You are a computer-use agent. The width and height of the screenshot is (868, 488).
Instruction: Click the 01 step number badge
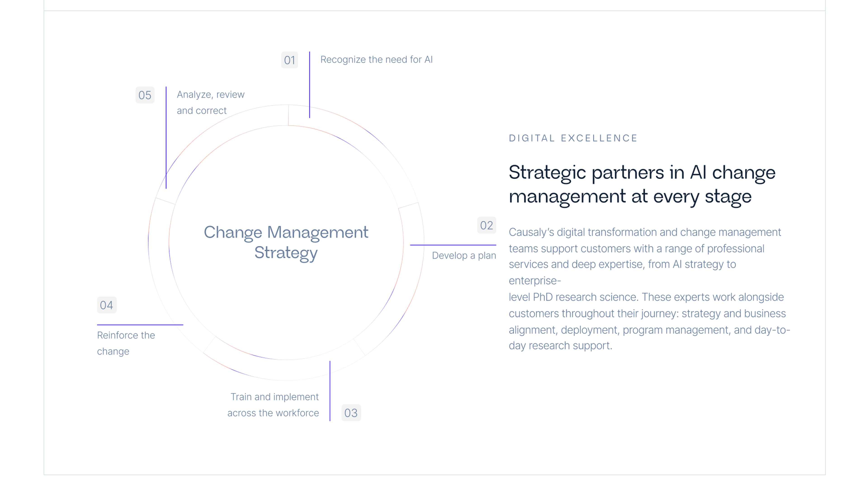[289, 60]
